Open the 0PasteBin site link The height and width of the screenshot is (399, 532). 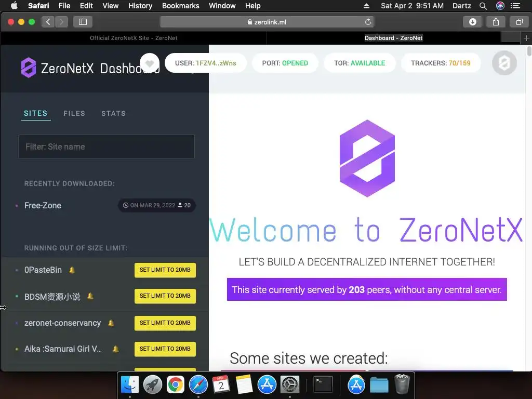tap(43, 270)
